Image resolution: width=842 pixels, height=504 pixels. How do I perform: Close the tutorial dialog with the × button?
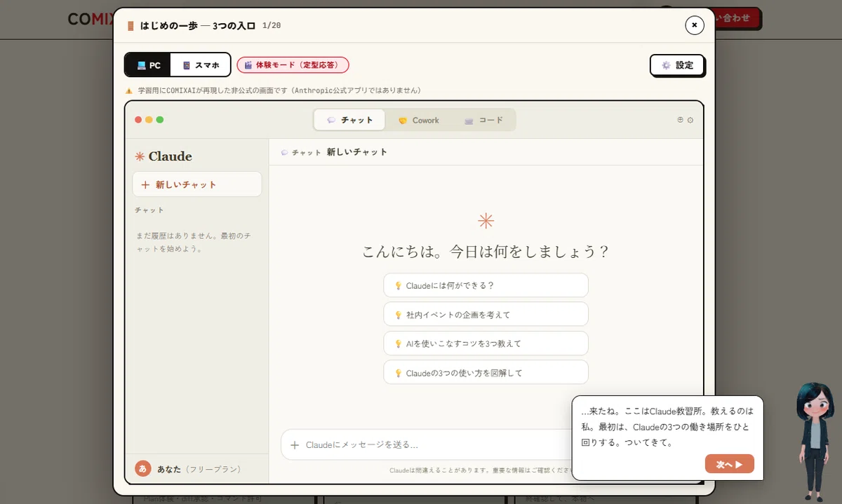coord(694,25)
